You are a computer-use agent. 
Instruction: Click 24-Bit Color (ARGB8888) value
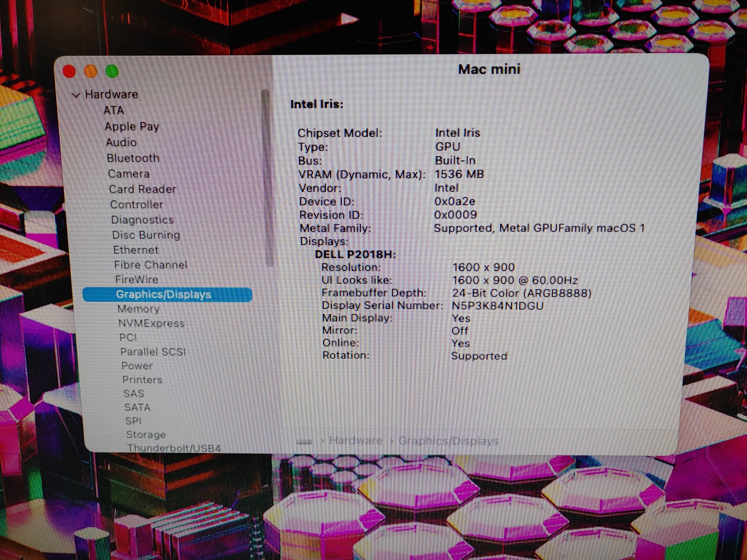[521, 293]
